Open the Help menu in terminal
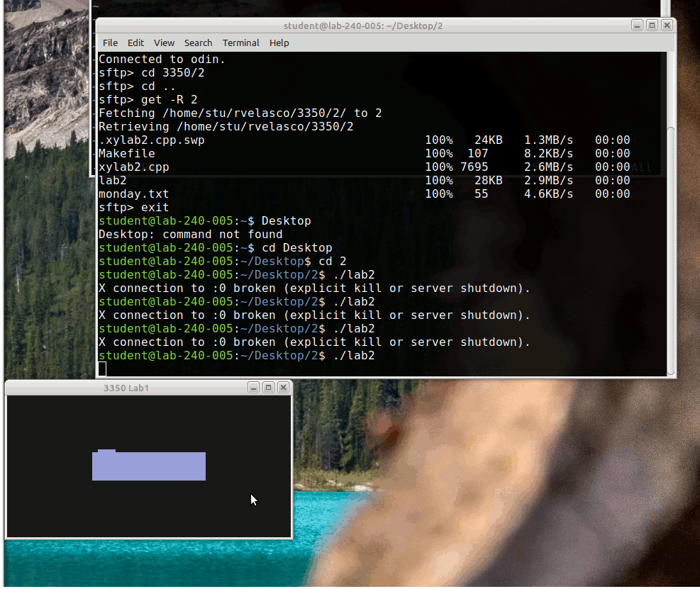Screen dimensions: 700x589 pyautogui.click(x=279, y=43)
